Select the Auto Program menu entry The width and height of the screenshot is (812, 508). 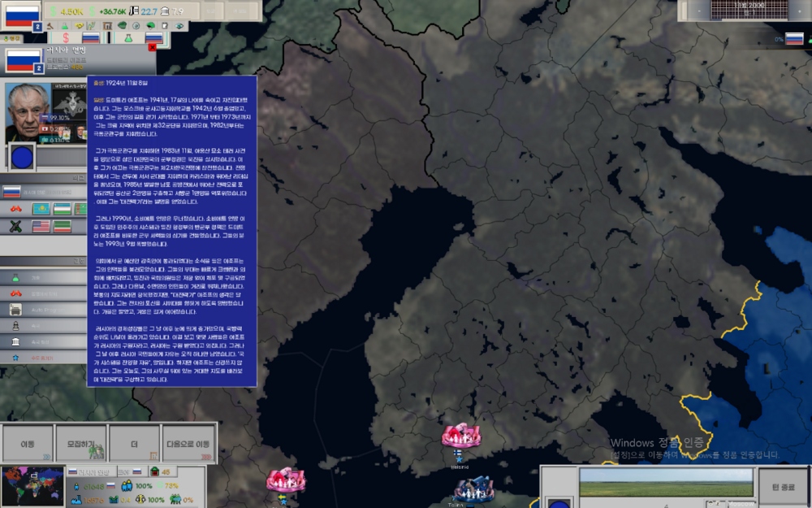click(44, 310)
